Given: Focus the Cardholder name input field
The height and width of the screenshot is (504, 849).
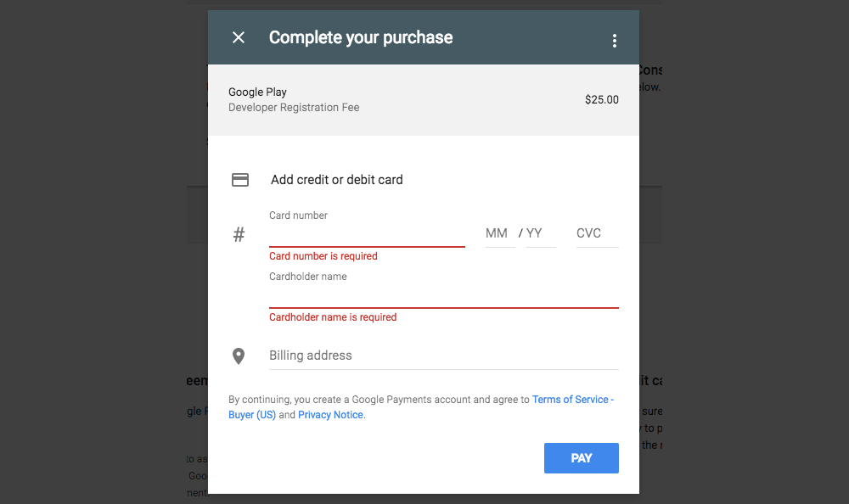Looking at the screenshot, I should (443, 296).
